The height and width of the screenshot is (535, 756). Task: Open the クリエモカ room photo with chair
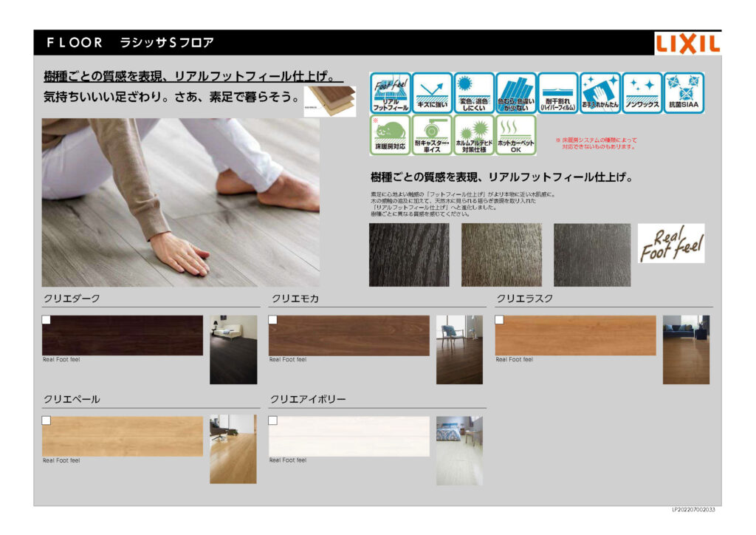point(459,350)
